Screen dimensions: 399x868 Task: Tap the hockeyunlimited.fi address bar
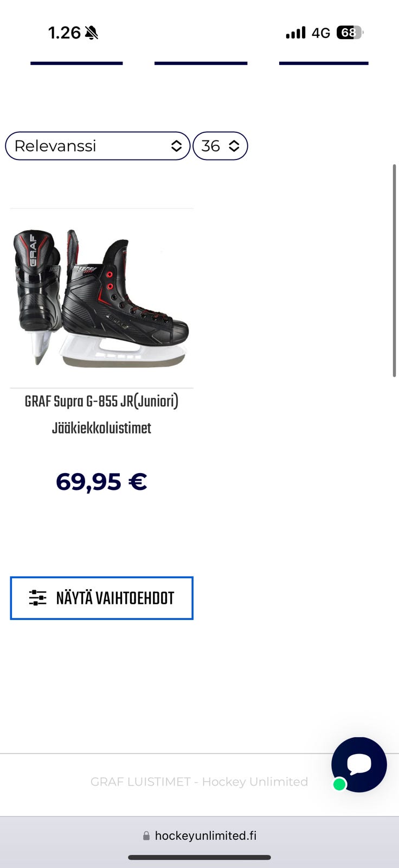(200, 836)
